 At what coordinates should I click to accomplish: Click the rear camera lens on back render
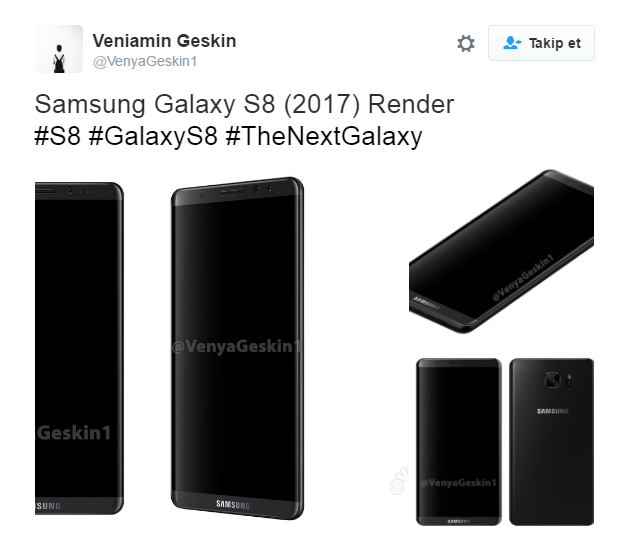click(x=552, y=380)
